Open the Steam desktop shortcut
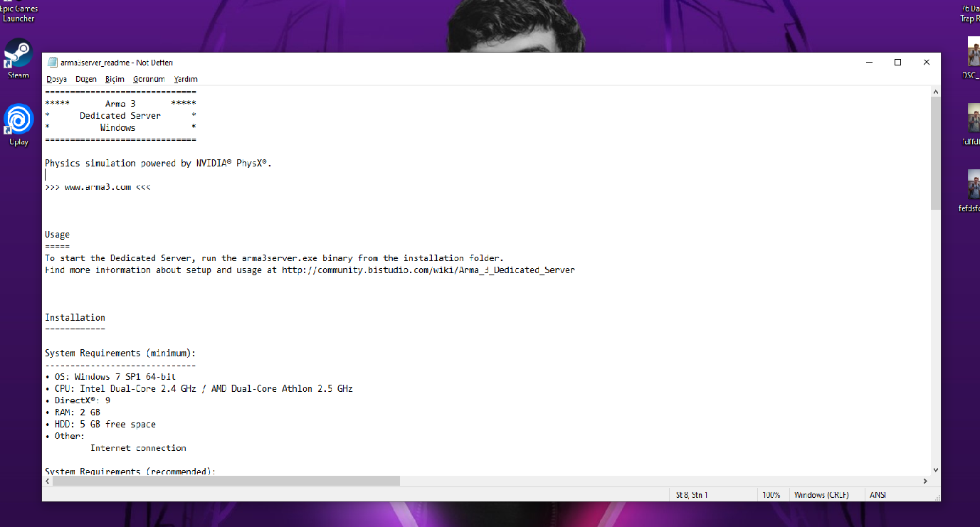This screenshot has height=527, width=980. pyautogui.click(x=19, y=58)
